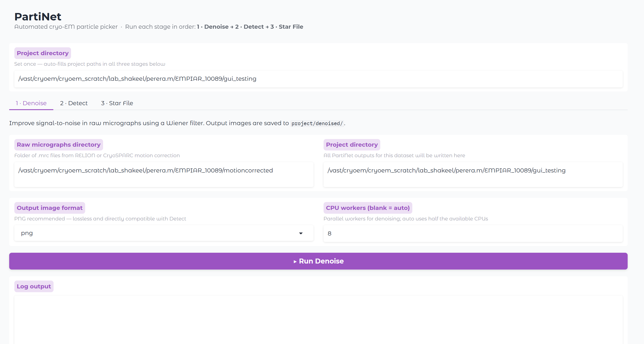Screen dimensions: 644x344
Task: Click the 'Log output' label
Action: tap(34, 286)
